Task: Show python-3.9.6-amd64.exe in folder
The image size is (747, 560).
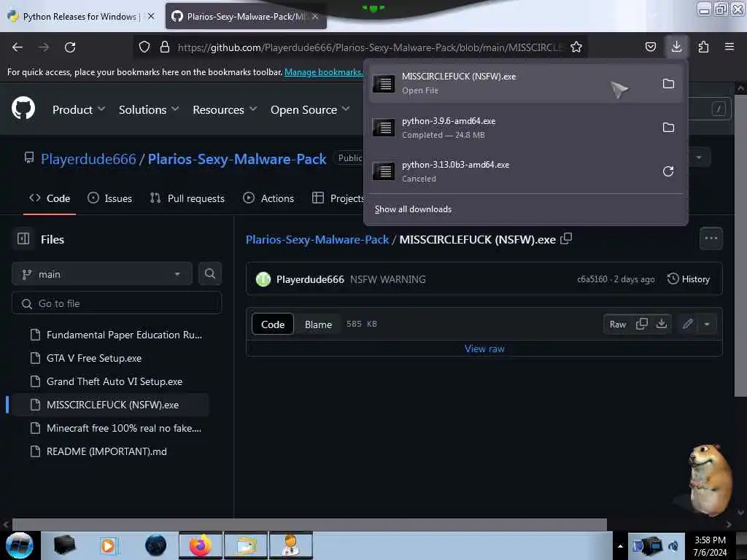Action: 668,128
